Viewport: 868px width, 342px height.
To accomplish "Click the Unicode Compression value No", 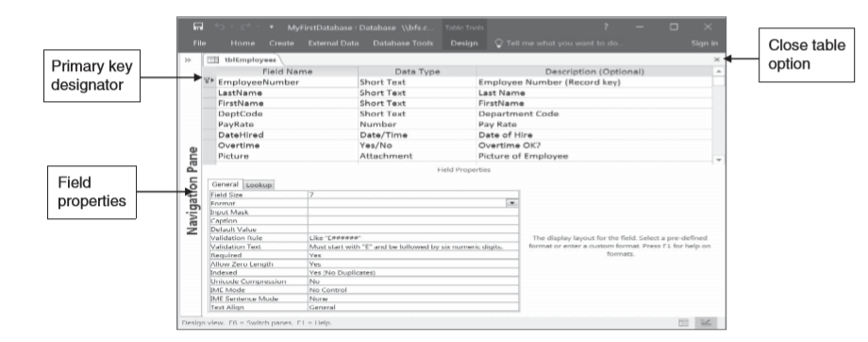I will (x=413, y=281).
